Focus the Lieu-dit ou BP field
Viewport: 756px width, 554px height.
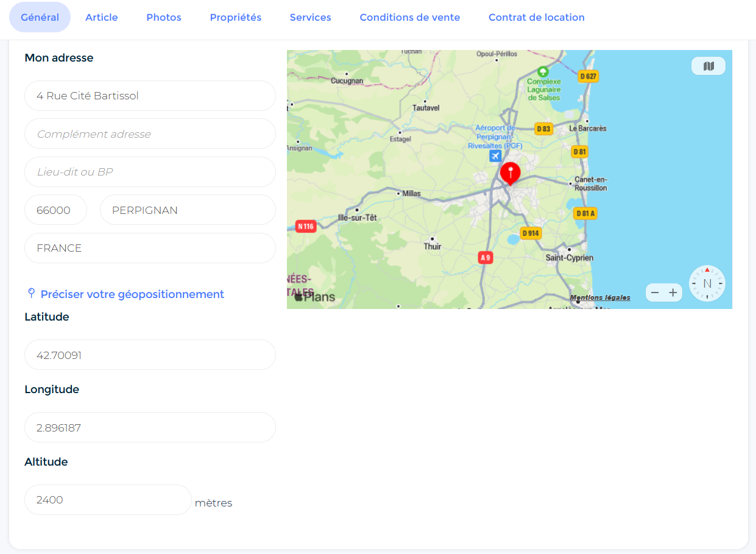pos(150,172)
